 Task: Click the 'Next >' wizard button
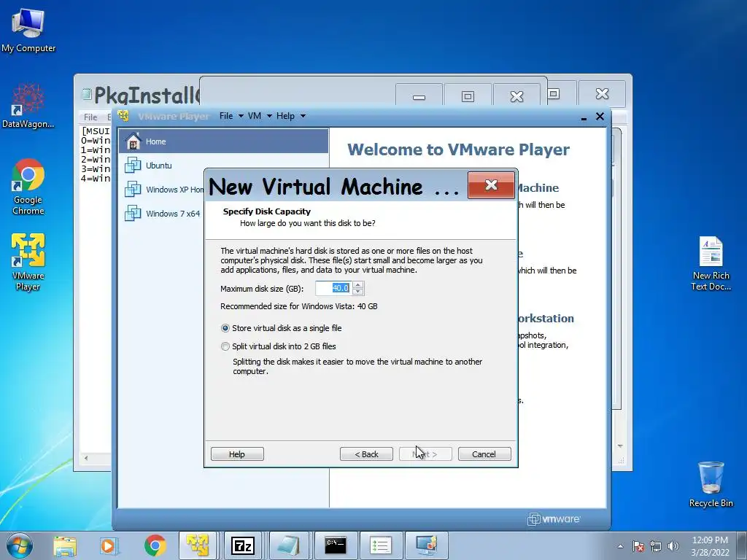click(425, 454)
